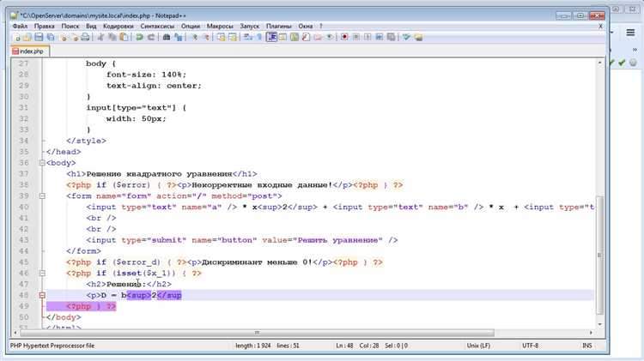The image size is (644, 361).
Task: Click the Paste clipboard toolbar icon
Action: 124,38
